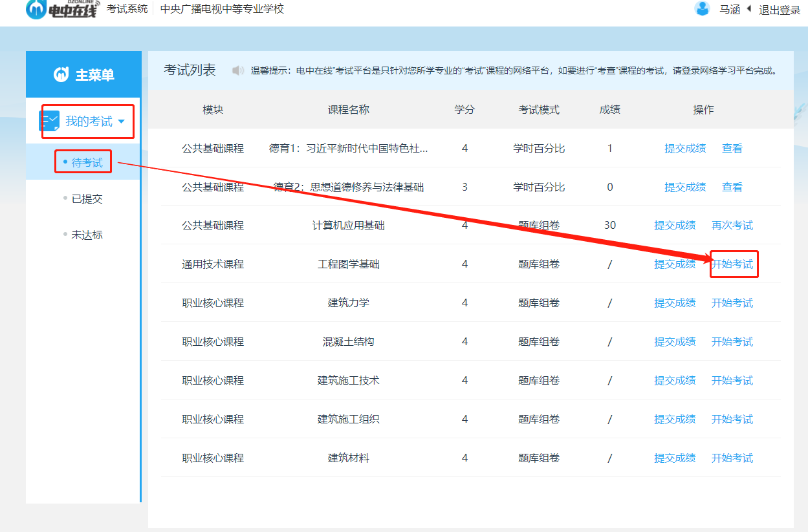Click the calendar icon beside 我的考试
Screen dimensions: 808x532
pyautogui.click(x=49, y=120)
